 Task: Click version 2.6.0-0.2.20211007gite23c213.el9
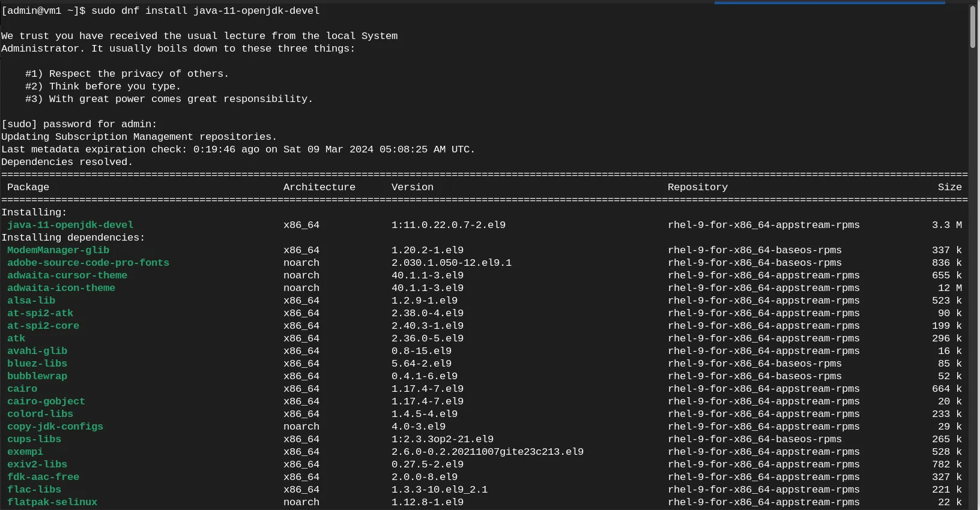pyautogui.click(x=488, y=452)
